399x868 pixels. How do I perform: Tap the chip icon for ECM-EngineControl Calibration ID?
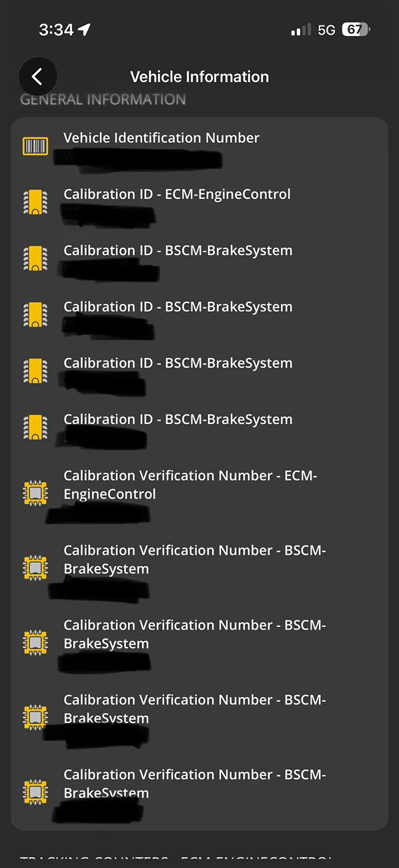[35, 202]
